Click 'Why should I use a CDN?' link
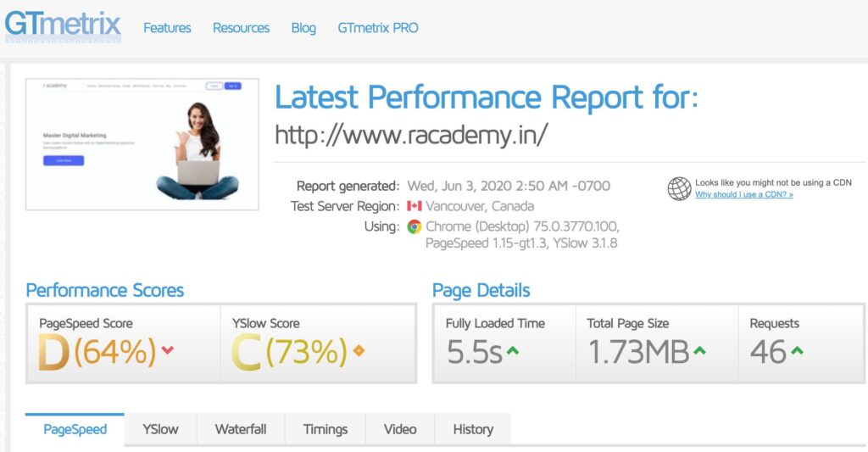This screenshot has width=868, height=452. (x=744, y=194)
